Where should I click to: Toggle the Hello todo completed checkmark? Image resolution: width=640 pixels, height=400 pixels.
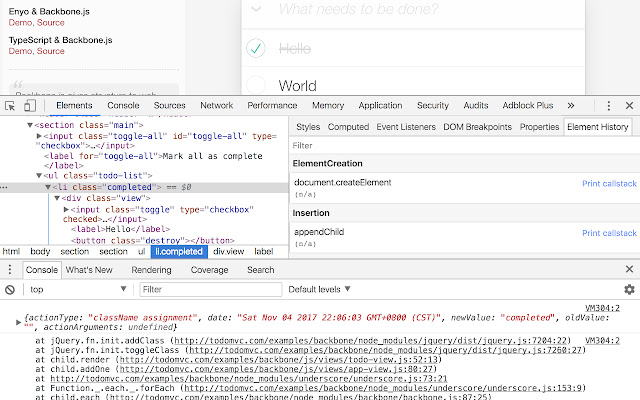point(256,48)
